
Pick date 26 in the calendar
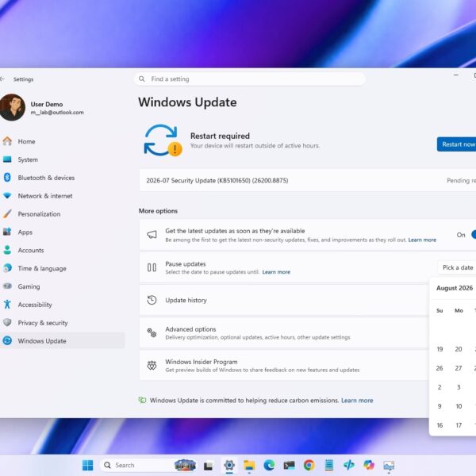coord(440,369)
